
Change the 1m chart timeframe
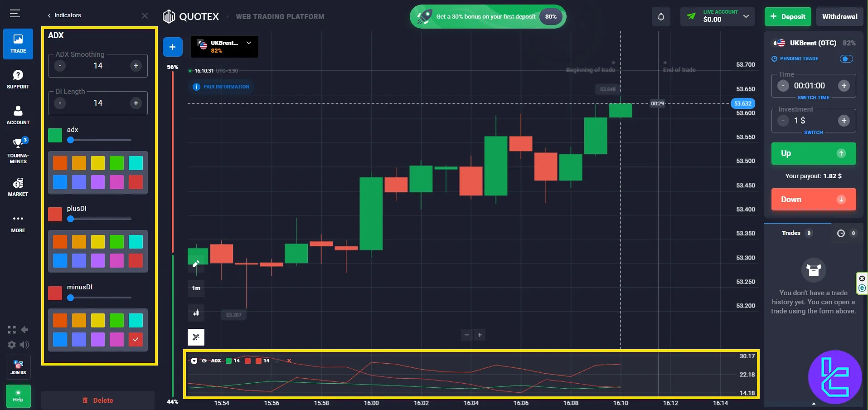coord(196,288)
